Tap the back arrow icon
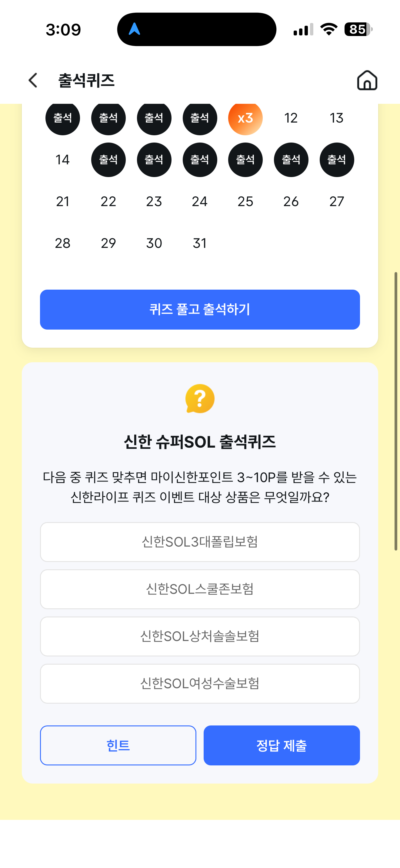This screenshot has height=868, width=400. [x=33, y=80]
